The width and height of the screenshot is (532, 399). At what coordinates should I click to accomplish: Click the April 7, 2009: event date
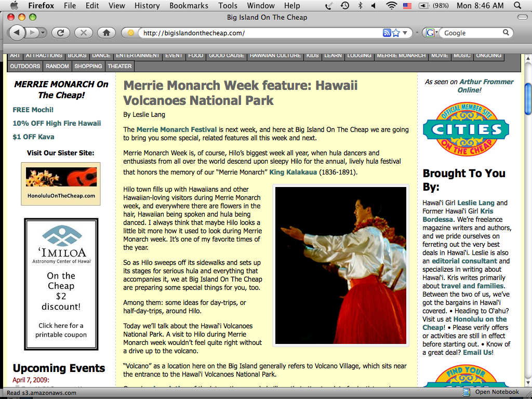[31, 380]
